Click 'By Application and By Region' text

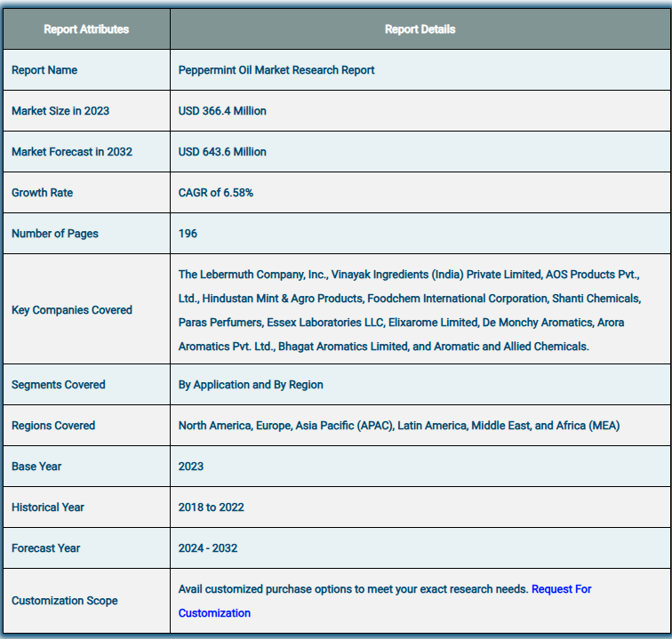coord(251,385)
